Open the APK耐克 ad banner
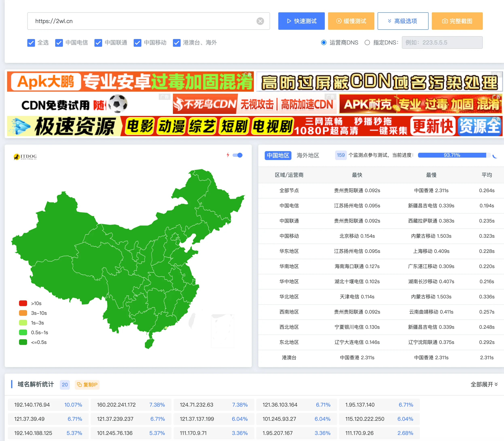 tap(421, 104)
